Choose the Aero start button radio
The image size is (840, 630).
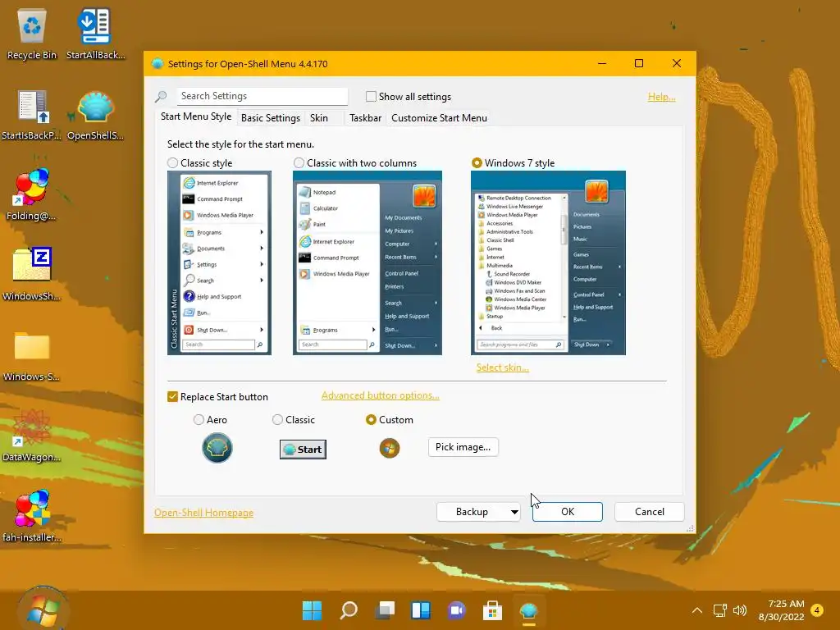click(x=199, y=419)
